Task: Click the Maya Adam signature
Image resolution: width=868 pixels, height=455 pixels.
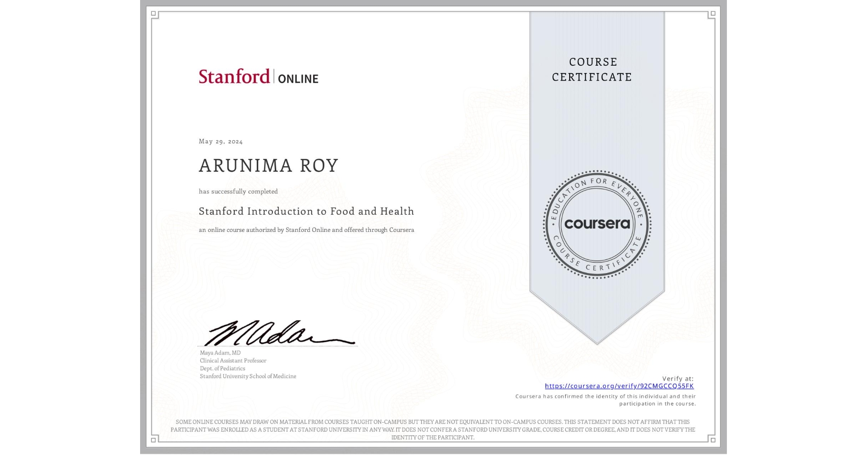Action: pos(279,333)
